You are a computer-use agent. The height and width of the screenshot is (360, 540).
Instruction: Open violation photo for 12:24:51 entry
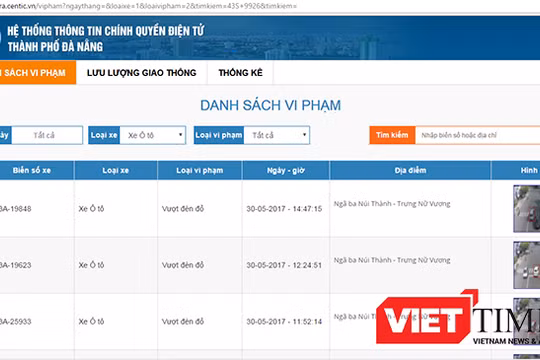tap(527, 265)
